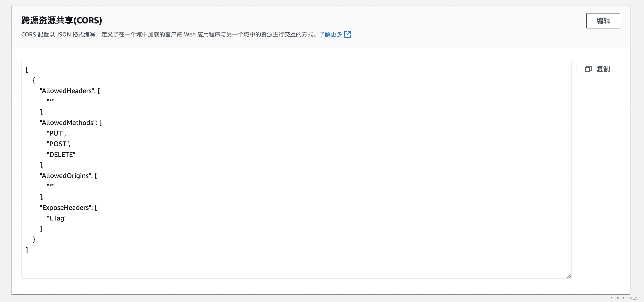Click the 编辑 button for CORS
The height and width of the screenshot is (302, 644).
click(603, 21)
